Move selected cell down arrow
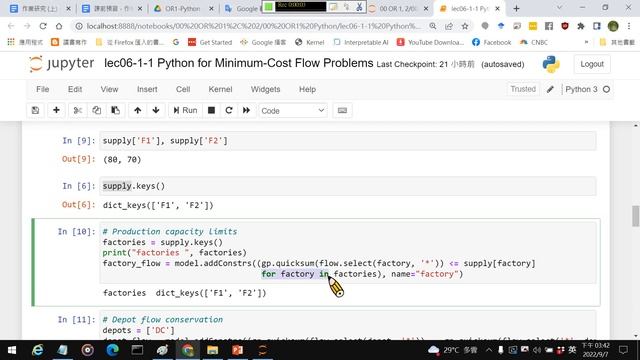This screenshot has width=640, height=360. (156, 110)
